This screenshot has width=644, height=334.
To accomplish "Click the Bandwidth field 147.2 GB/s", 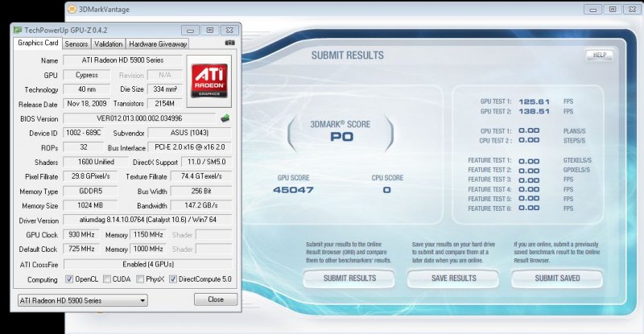I will coord(201,205).
